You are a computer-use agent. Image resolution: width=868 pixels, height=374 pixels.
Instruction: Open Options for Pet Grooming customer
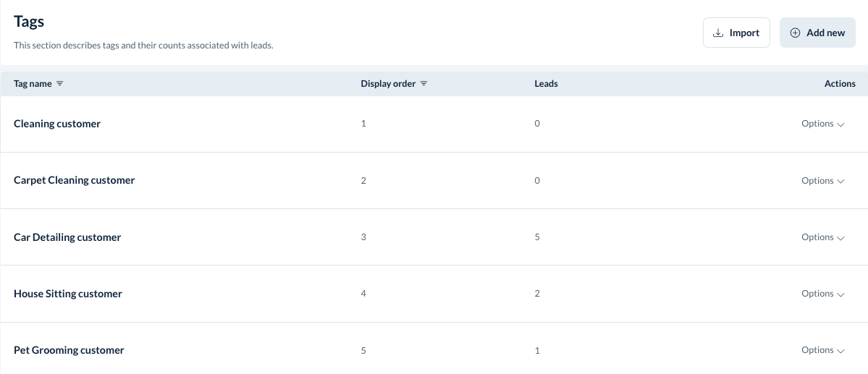822,350
